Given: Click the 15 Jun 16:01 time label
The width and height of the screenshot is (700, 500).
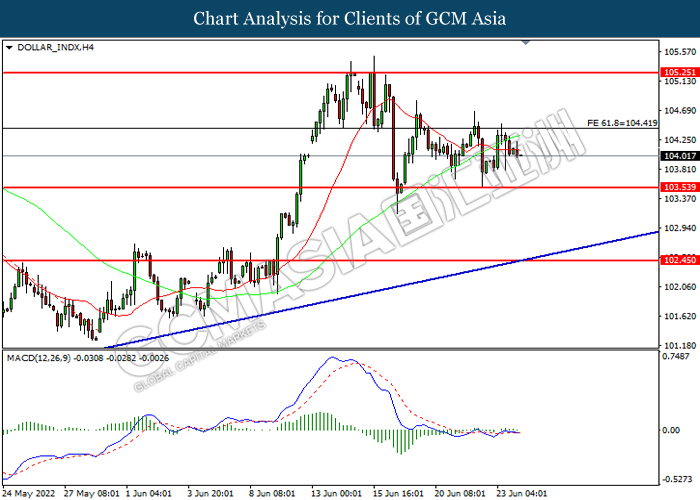Looking at the screenshot, I should [398, 493].
